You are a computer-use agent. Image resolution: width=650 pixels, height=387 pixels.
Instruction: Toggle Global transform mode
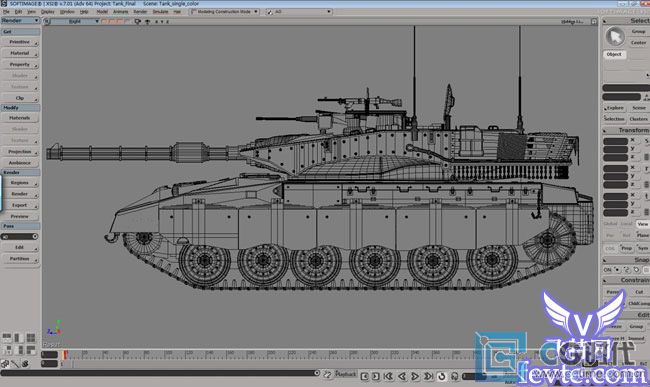coord(610,224)
